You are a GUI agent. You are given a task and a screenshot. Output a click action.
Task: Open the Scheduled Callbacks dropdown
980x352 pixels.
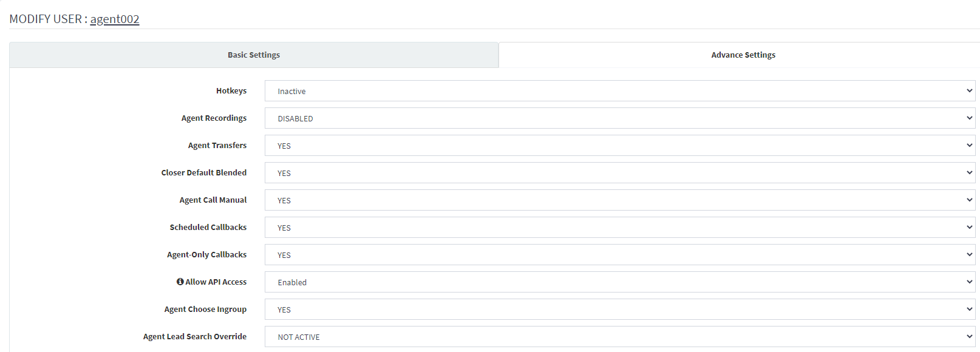click(x=620, y=228)
